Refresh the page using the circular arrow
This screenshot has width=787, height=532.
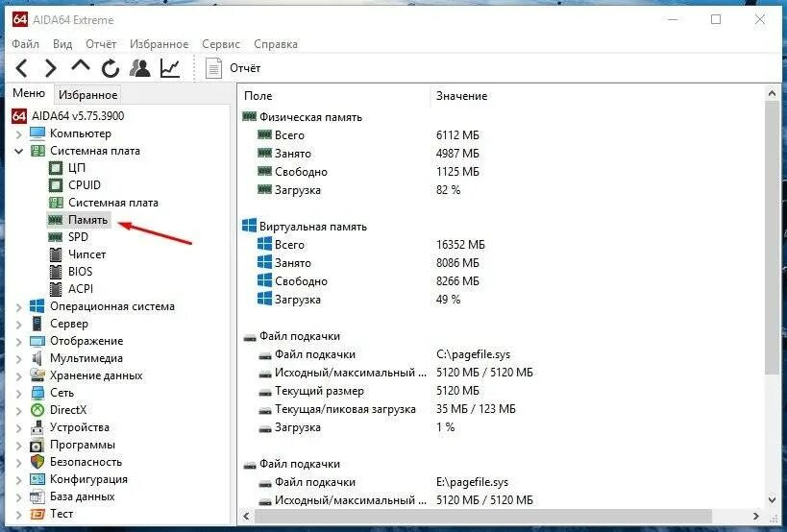[111, 68]
